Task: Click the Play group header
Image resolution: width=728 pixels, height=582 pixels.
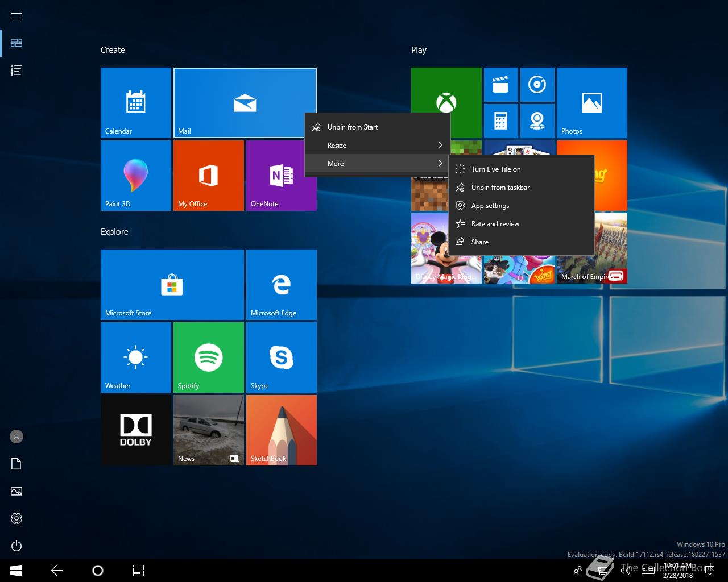Action: (419, 50)
